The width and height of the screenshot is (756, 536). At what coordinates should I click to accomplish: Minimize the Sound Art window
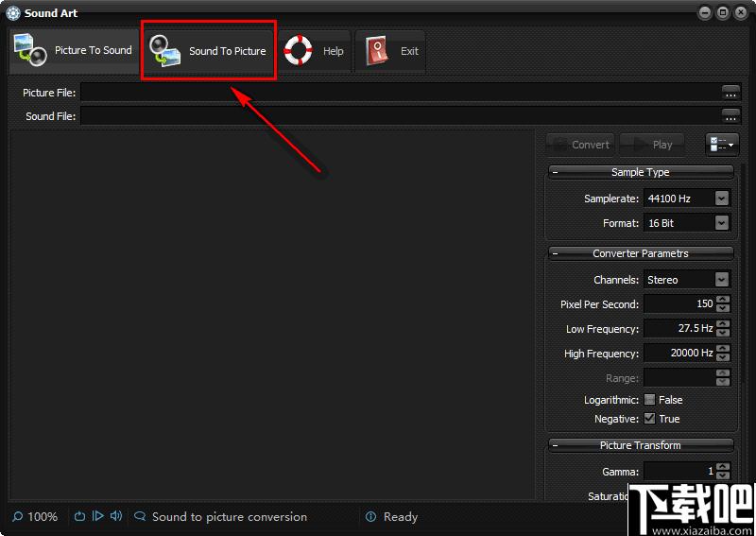click(705, 13)
